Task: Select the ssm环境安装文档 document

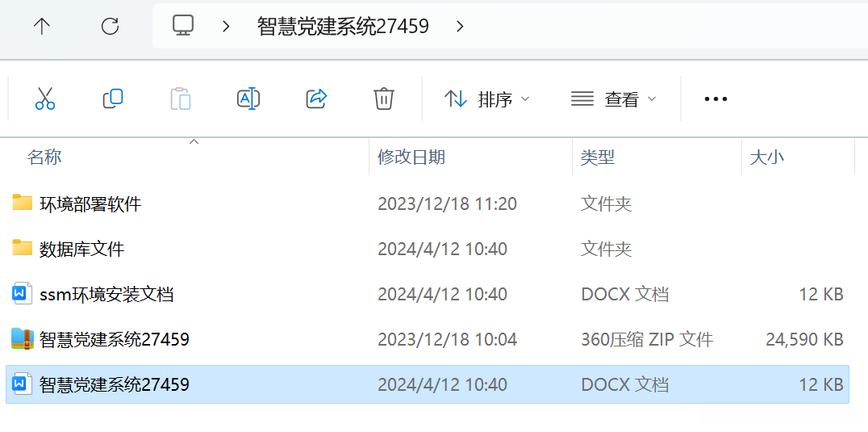Action: 106,295
